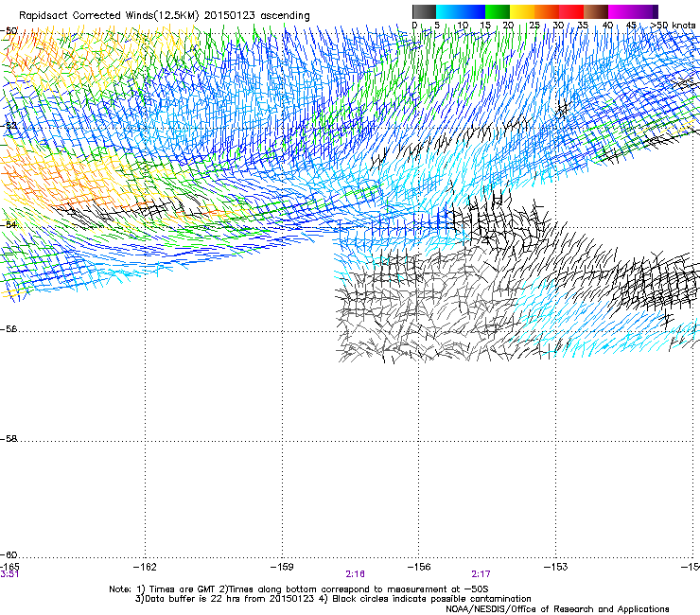
Task: Click the 'NOAA/NESDIS/Office of Research and Applications' credit
Action: [557, 609]
